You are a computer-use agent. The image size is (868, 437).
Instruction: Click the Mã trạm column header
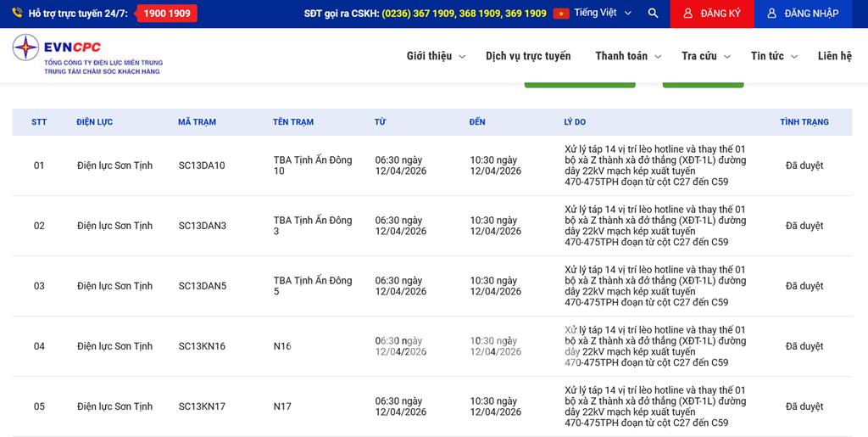pos(197,122)
